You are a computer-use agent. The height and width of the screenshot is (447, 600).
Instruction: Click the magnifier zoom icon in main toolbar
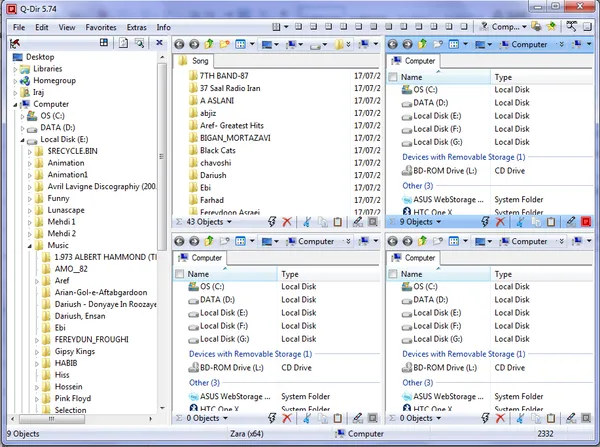click(x=572, y=27)
